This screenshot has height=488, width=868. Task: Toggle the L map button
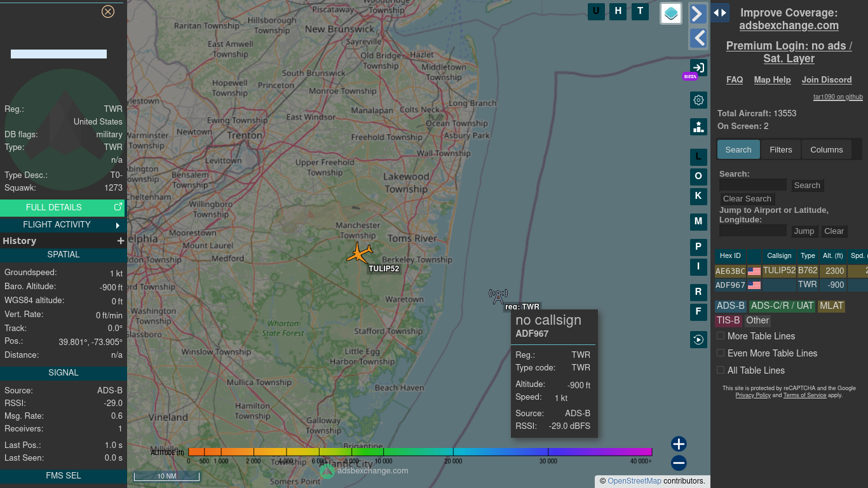[x=698, y=157]
